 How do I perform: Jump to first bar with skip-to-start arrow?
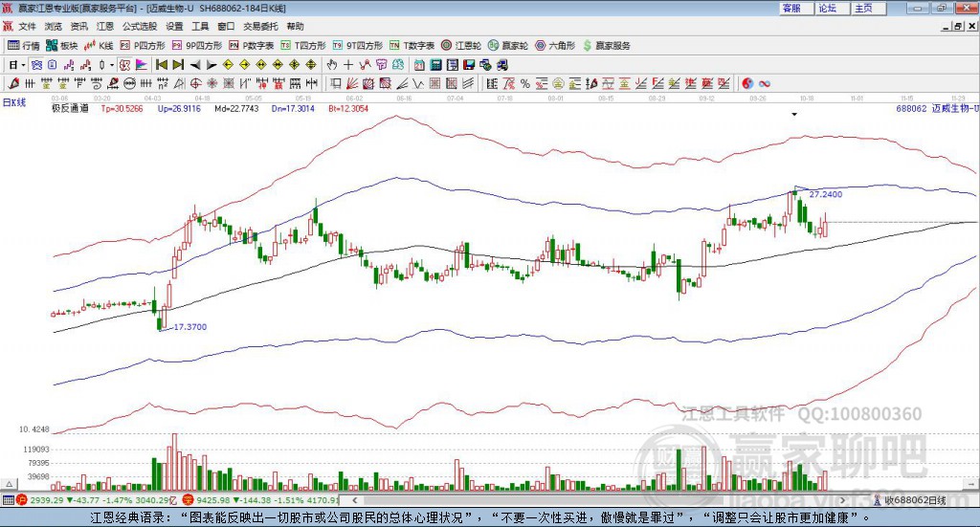[x=161, y=64]
